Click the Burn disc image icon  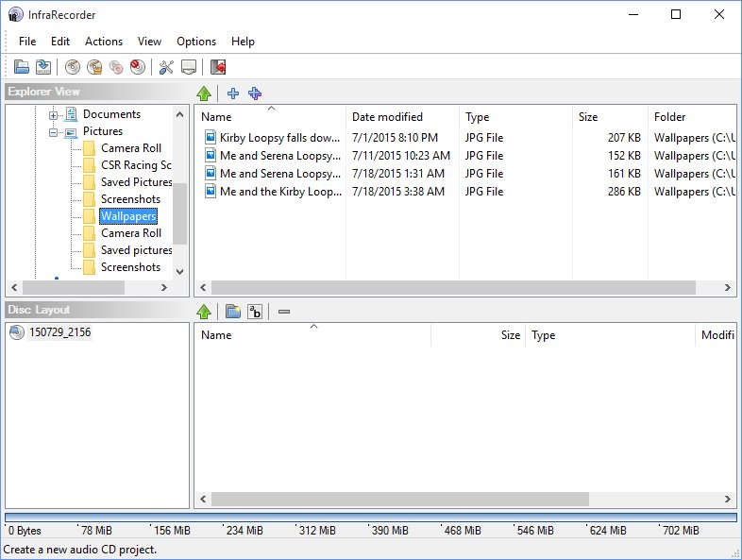[x=94, y=67]
